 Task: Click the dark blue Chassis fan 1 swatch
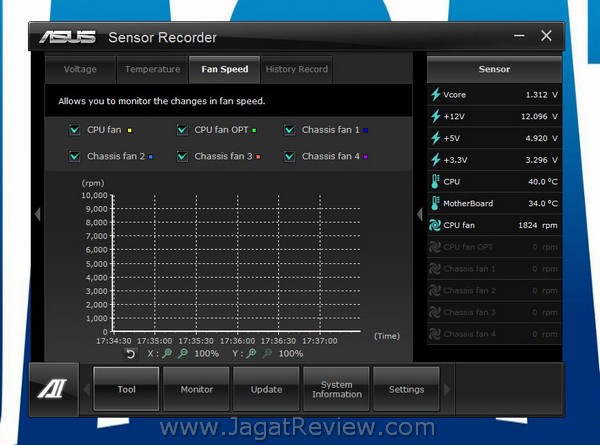pos(365,130)
